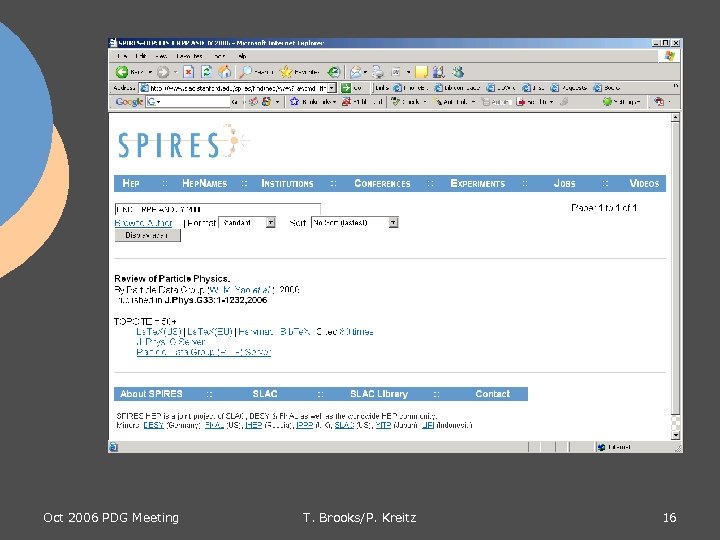Viewport: 720px width, 540px height.
Task: Open the Help menu
Action: coord(242,56)
